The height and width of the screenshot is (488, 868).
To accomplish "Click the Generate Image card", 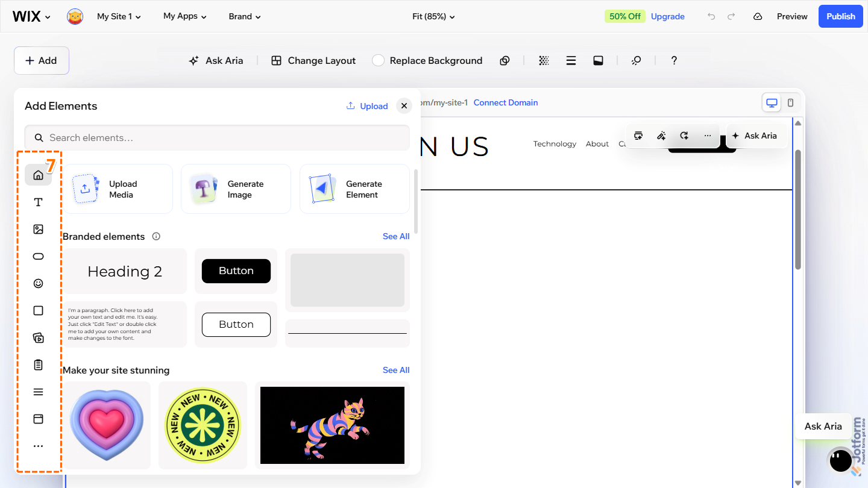I will (236, 189).
